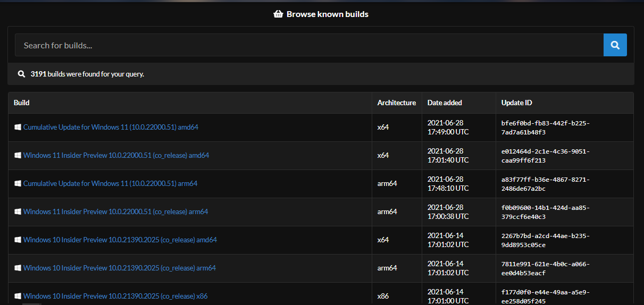
Task: Click Windows logo beside Windows 11 Insider Preview amd64
Action: coord(18,156)
